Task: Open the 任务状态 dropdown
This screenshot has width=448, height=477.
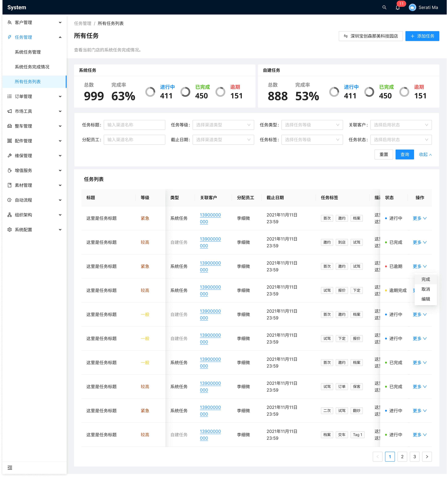Action: pyautogui.click(x=401, y=140)
